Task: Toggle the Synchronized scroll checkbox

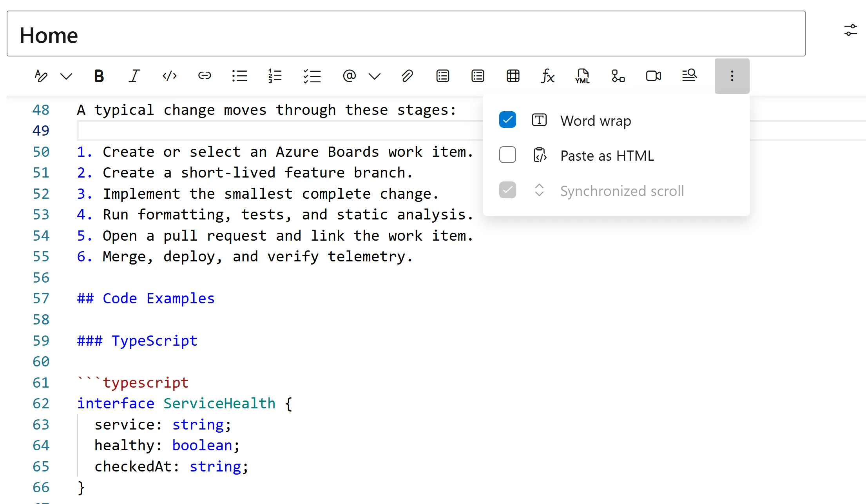Action: pyautogui.click(x=507, y=190)
